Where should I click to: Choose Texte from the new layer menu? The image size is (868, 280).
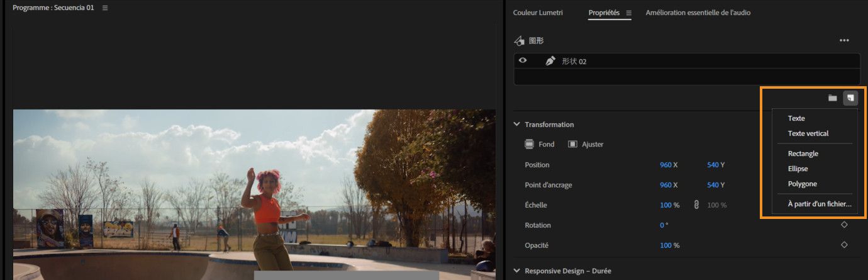coord(796,118)
